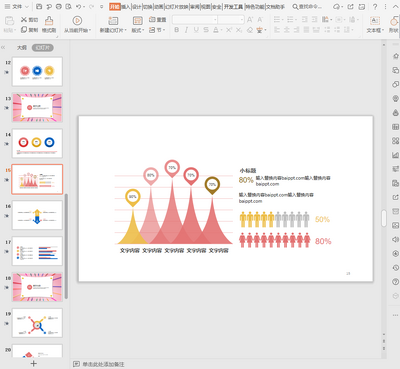Screen dimensions: 400x369
Task: Toggle Strikethrough formatting
Action: pyautogui.click(x=206, y=30)
